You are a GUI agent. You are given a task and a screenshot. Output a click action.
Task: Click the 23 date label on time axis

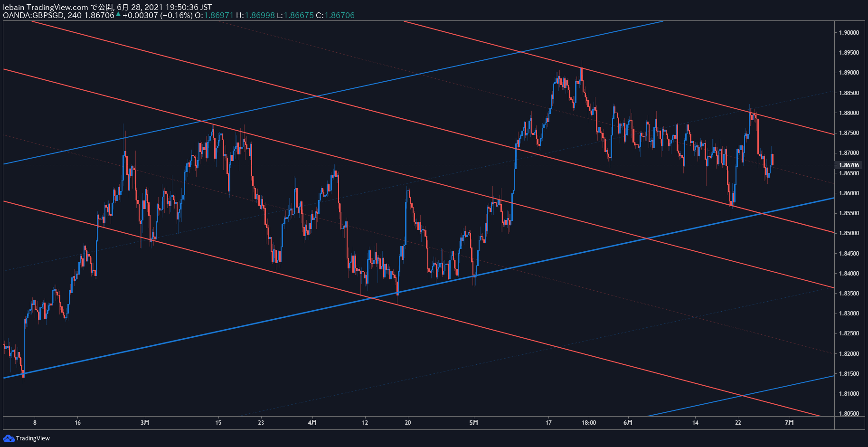coord(261,423)
